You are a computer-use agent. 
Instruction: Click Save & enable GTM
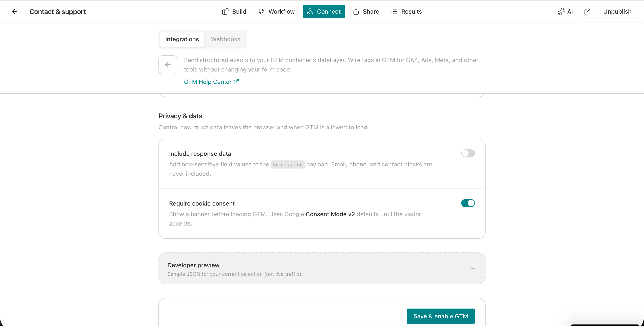coord(440,316)
